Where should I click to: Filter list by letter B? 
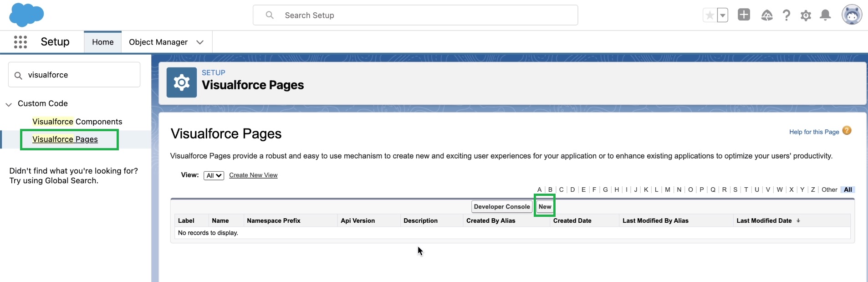pos(550,190)
